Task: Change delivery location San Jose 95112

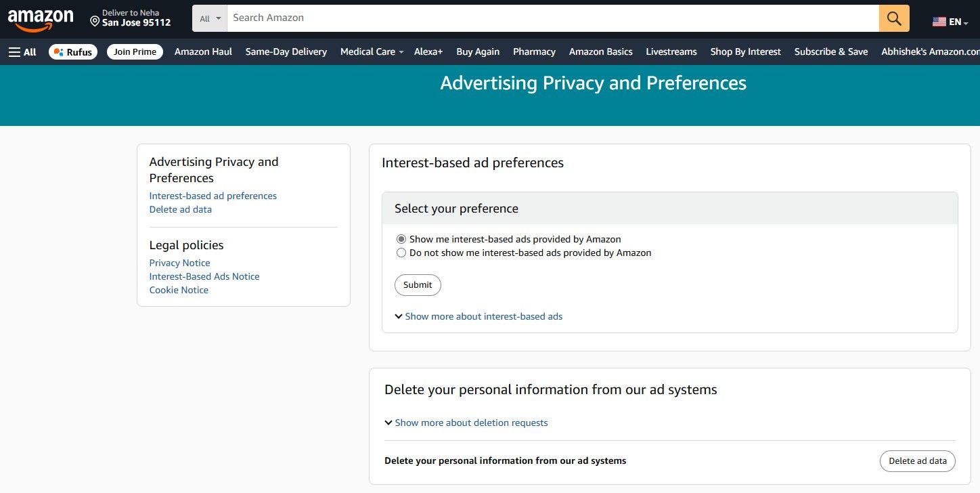Action: click(x=131, y=18)
